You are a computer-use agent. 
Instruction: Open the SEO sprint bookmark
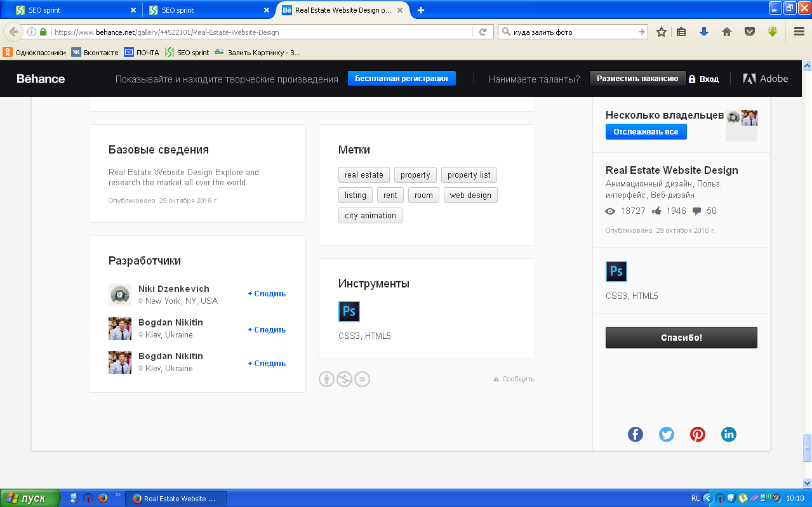tap(187, 53)
